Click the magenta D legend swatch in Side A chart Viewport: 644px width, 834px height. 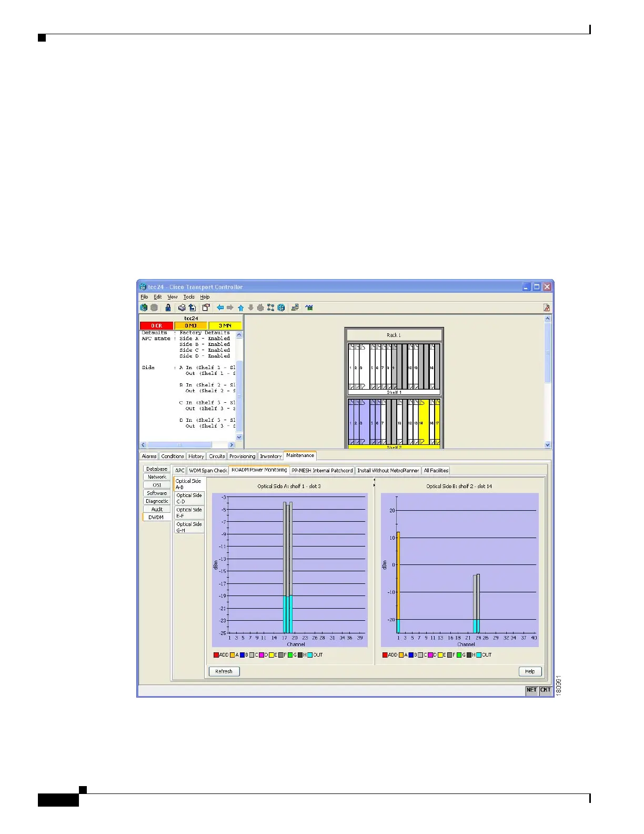261,655
